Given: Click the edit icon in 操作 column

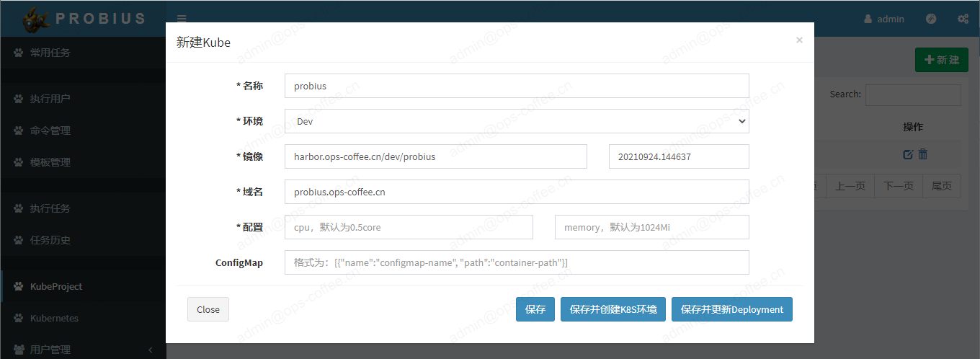Looking at the screenshot, I should pos(907,154).
